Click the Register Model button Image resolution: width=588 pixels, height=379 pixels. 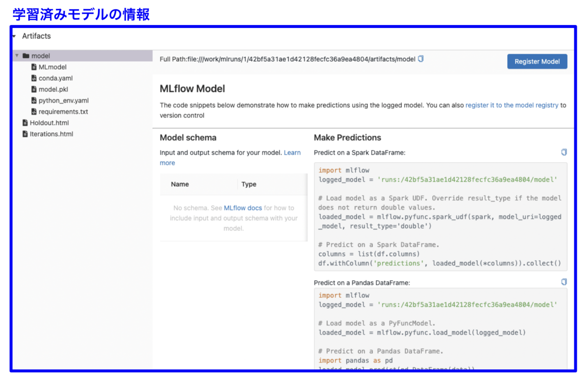click(x=537, y=61)
